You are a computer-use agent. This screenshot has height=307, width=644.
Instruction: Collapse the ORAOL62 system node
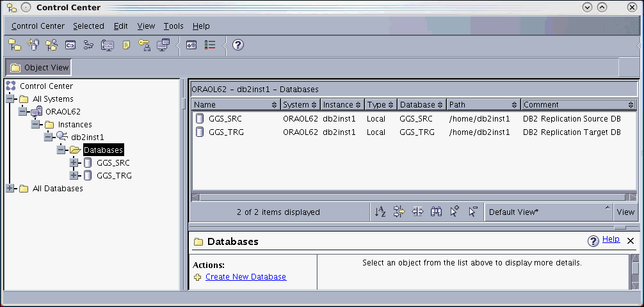tap(24, 112)
